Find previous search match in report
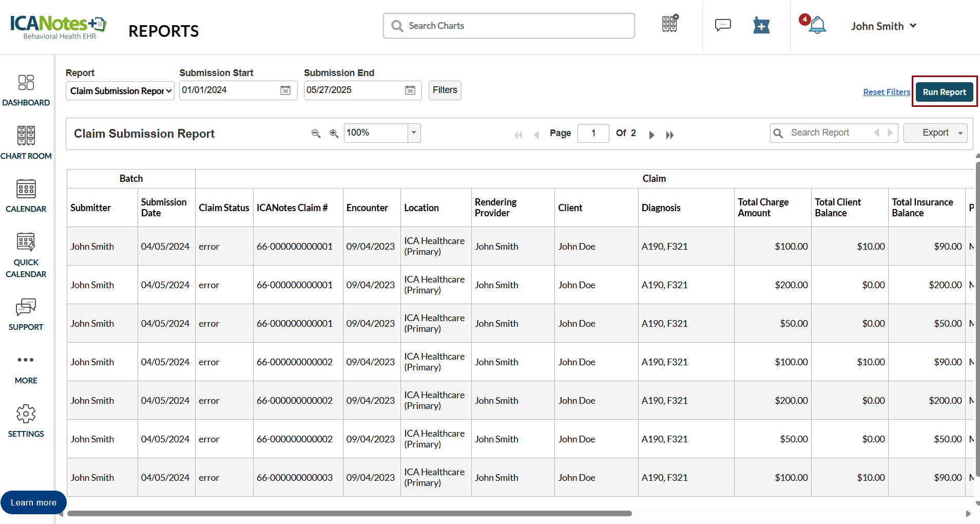Image resolution: width=980 pixels, height=524 pixels. 877,133
